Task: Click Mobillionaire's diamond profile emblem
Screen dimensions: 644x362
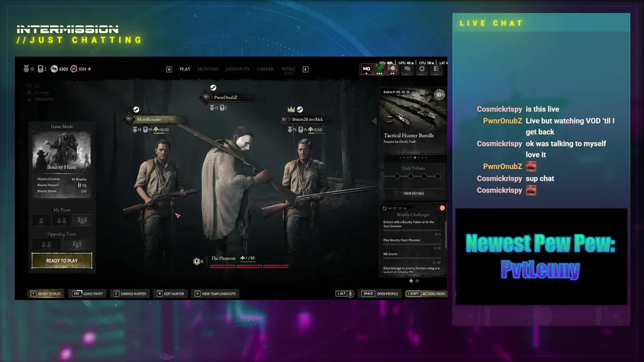Action: [129, 119]
